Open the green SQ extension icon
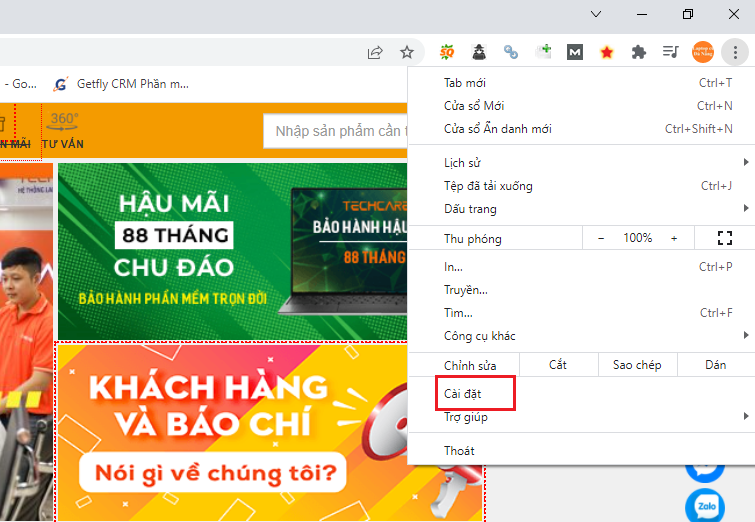The image size is (755, 522). [447, 52]
